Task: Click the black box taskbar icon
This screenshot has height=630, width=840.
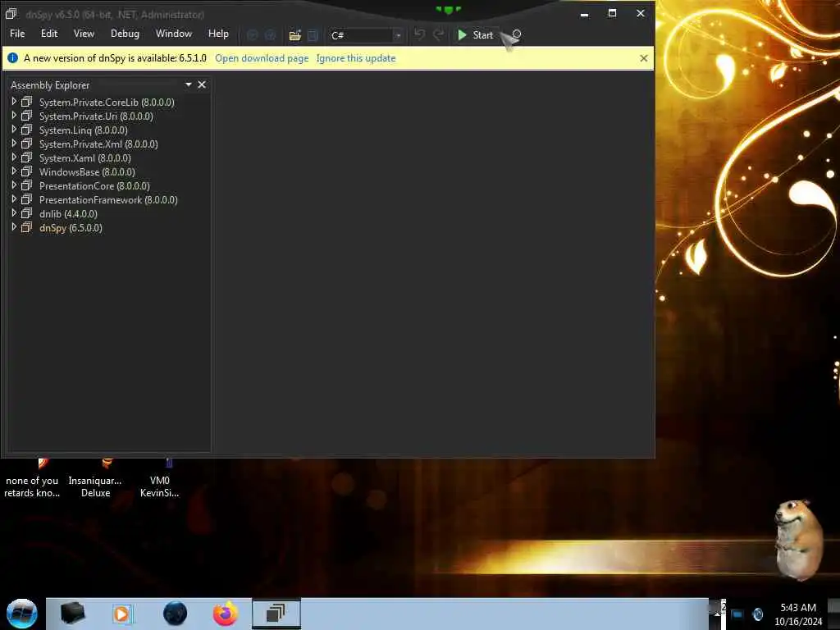Action: point(72,614)
